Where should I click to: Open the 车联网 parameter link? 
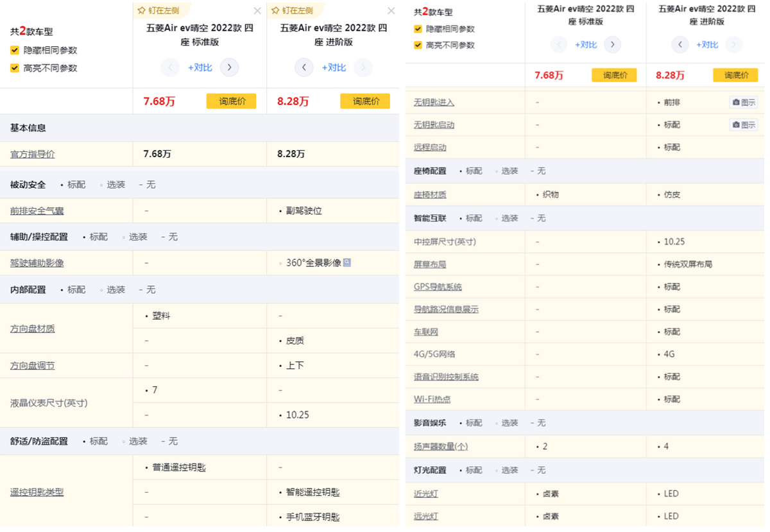(426, 332)
